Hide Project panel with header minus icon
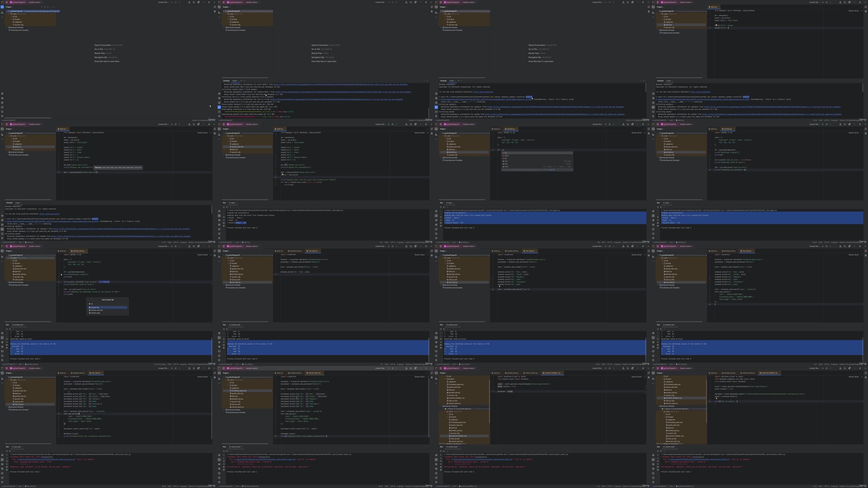The width and height of the screenshot is (868, 488). [54, 7]
